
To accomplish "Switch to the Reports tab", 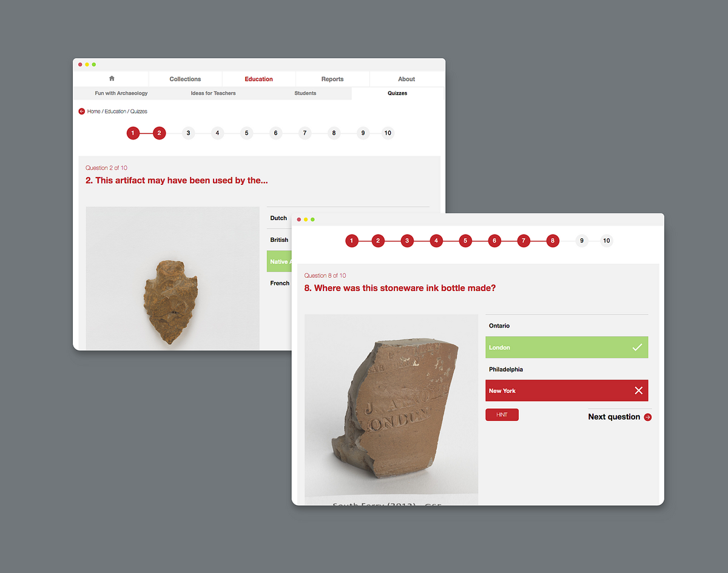I will 332,79.
